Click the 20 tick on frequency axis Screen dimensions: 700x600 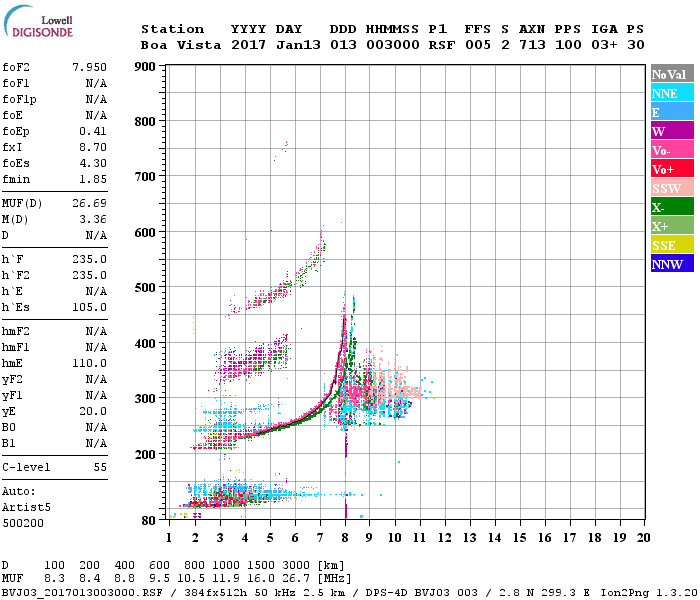coord(643,538)
